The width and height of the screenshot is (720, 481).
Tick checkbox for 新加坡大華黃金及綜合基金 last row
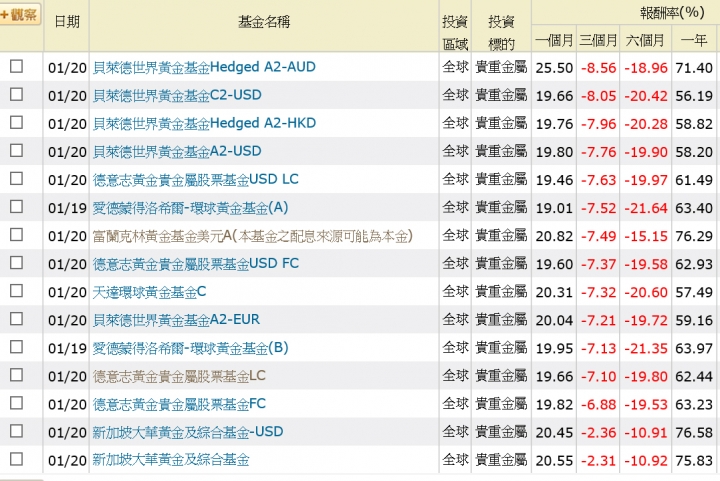(17, 459)
